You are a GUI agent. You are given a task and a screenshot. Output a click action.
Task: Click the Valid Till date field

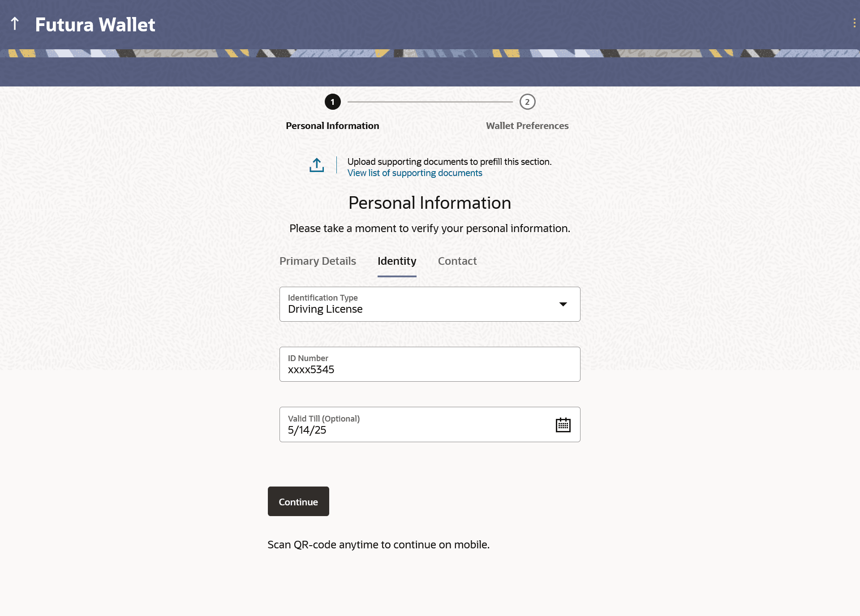coord(430,425)
